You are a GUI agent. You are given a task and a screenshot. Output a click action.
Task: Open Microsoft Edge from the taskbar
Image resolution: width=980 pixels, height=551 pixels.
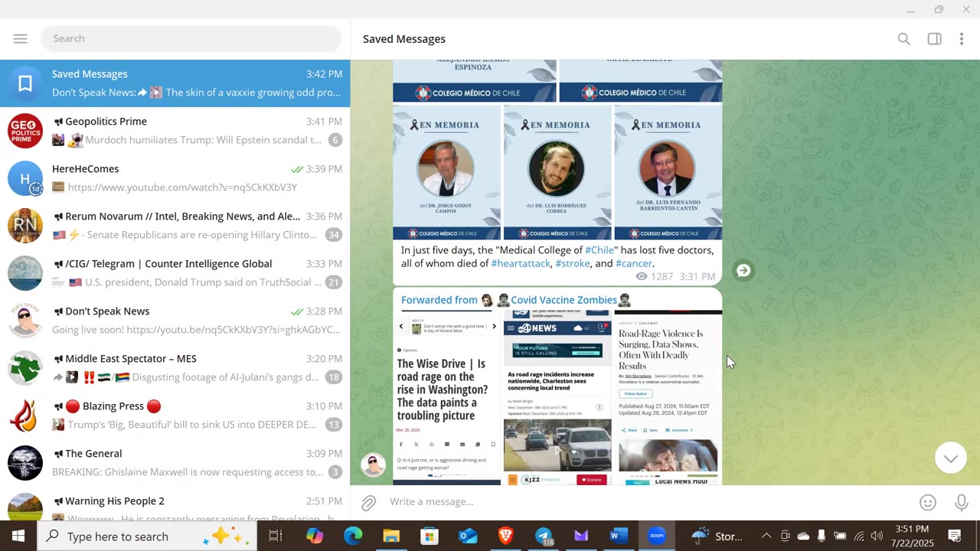353,536
